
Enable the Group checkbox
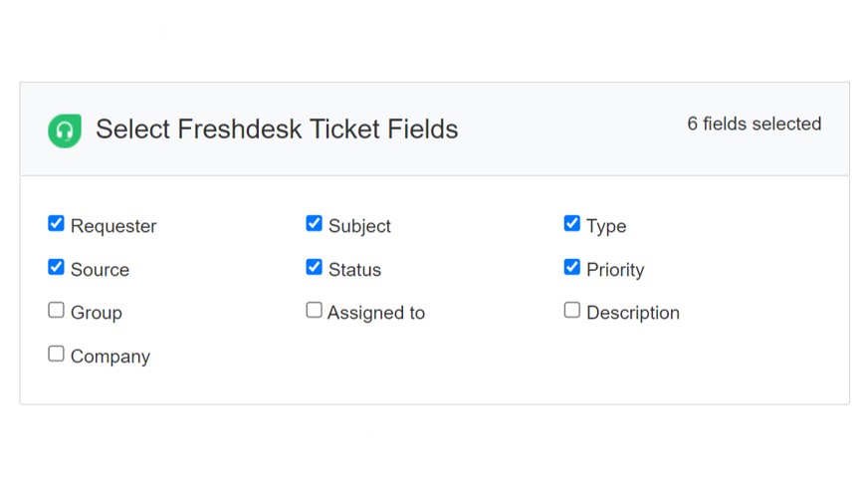[x=57, y=311]
